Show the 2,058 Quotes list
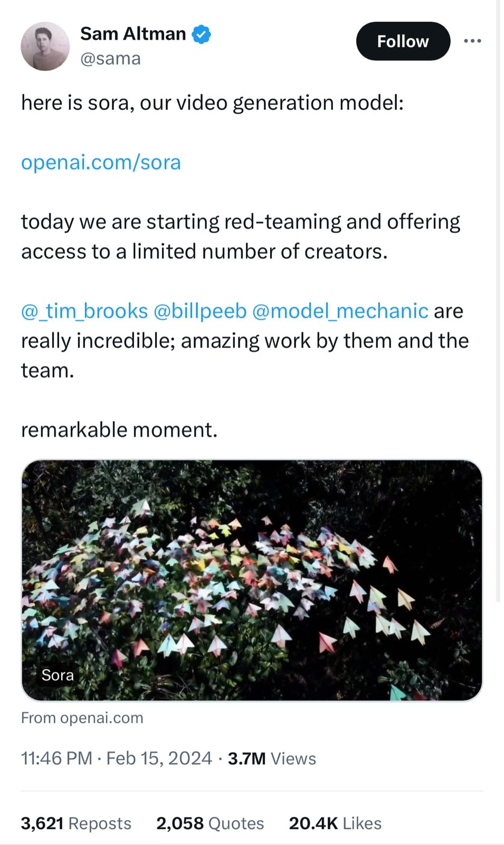 (210, 823)
